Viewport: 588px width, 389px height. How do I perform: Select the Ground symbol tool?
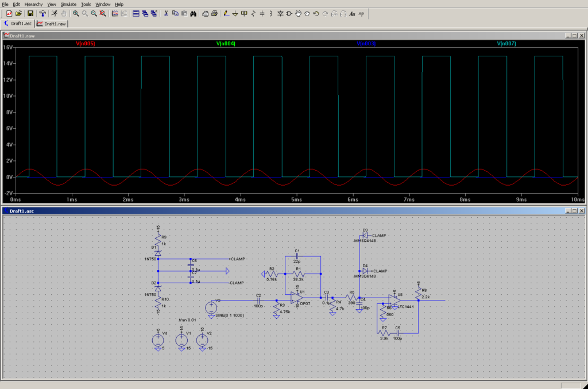[x=235, y=13]
